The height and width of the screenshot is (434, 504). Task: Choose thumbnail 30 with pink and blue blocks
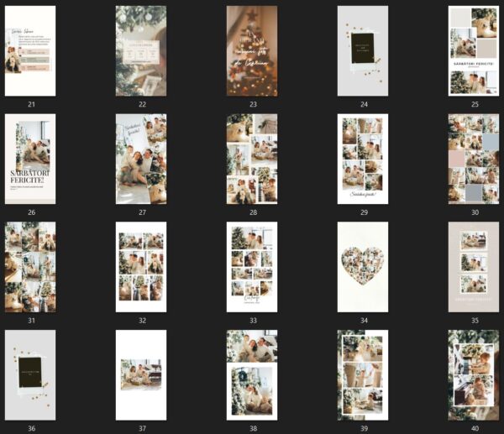[474, 159]
